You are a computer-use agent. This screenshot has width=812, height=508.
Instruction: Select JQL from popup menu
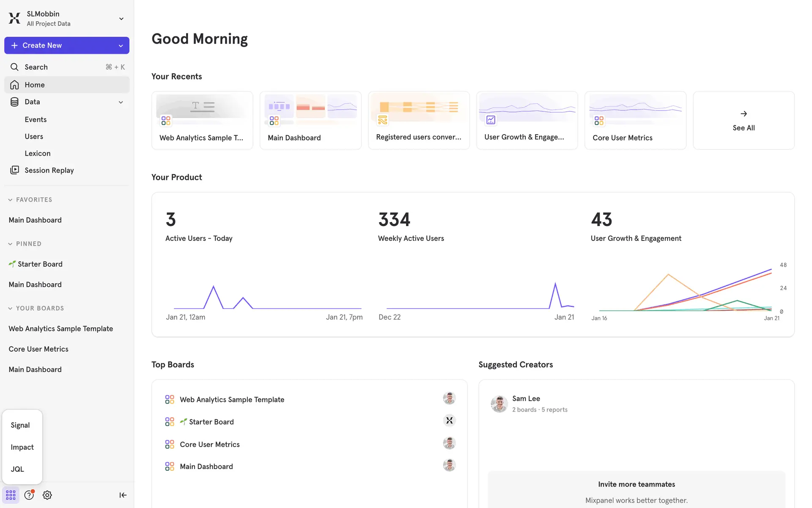point(17,469)
